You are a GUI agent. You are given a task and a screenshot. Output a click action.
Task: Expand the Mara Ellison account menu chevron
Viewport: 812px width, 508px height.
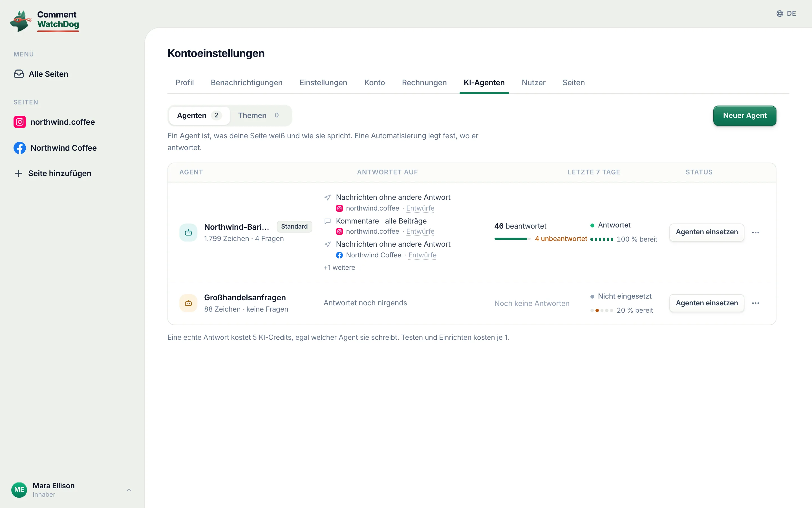[129, 490]
